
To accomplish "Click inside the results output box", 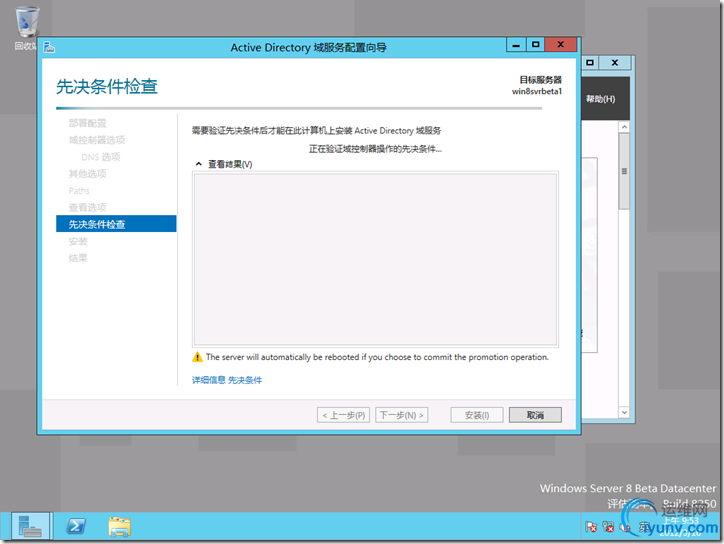I will pyautogui.click(x=375, y=259).
